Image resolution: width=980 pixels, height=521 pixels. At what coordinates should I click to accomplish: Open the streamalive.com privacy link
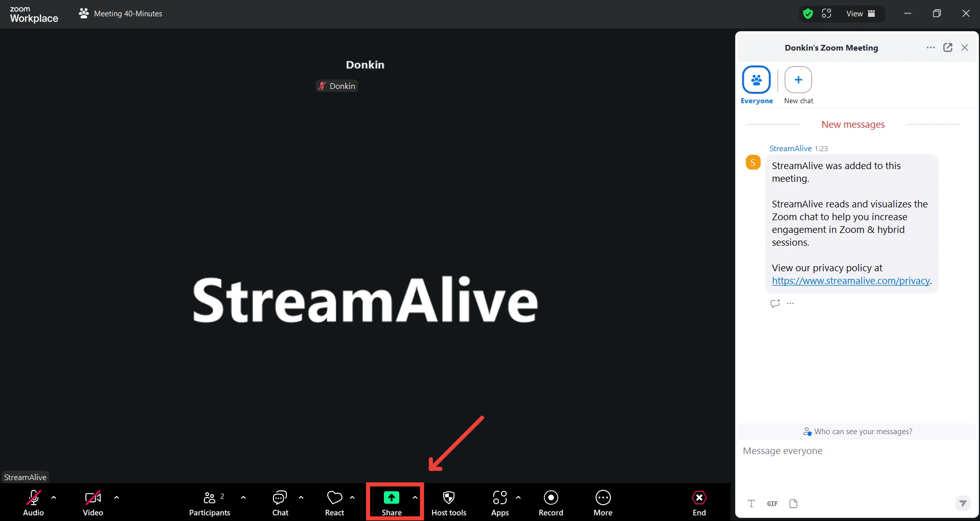(851, 281)
